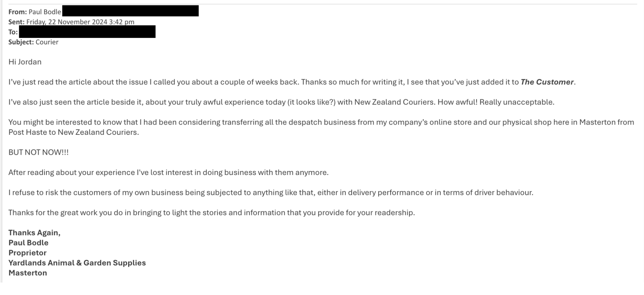Screen dimensions: 644x295
Task: Click the Subject: label
Action: 21,42
